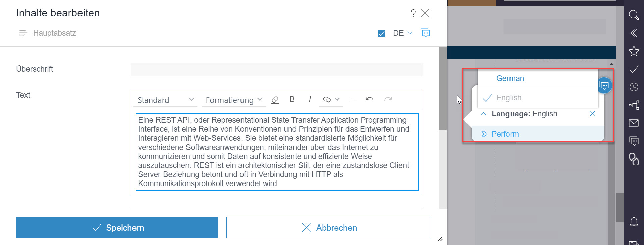This screenshot has width=644, height=245.
Task: Click the Überschrift input field
Action: click(x=277, y=69)
